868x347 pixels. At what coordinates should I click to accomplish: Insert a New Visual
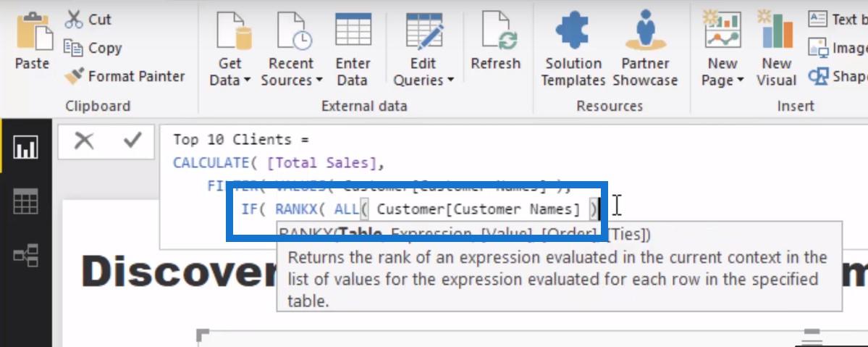[x=777, y=49]
